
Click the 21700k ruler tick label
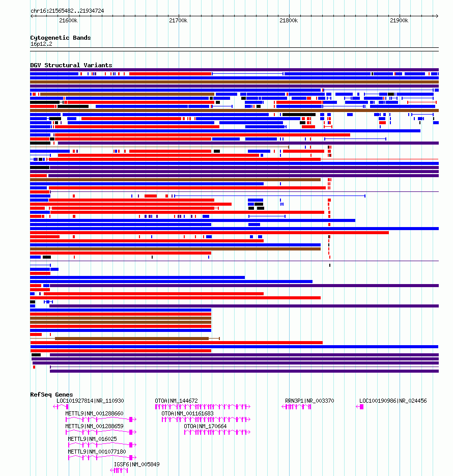(178, 21)
